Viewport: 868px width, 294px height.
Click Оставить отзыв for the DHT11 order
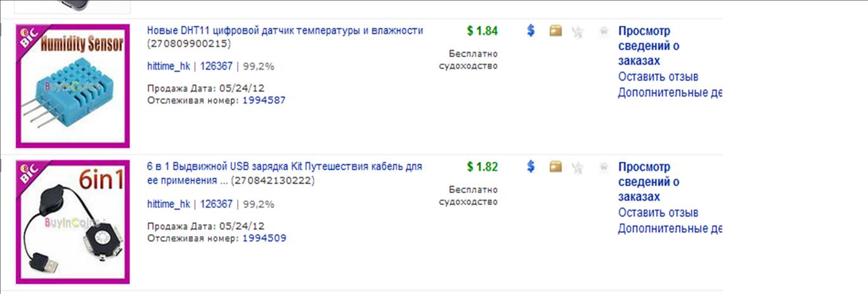click(658, 77)
